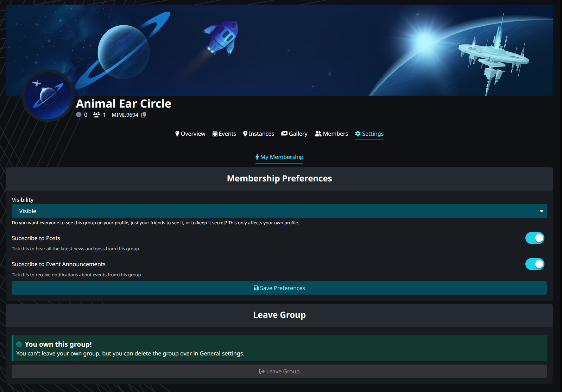Click the member count people icon
Viewport: 562px width, 392px height.
pyautogui.click(x=96, y=115)
